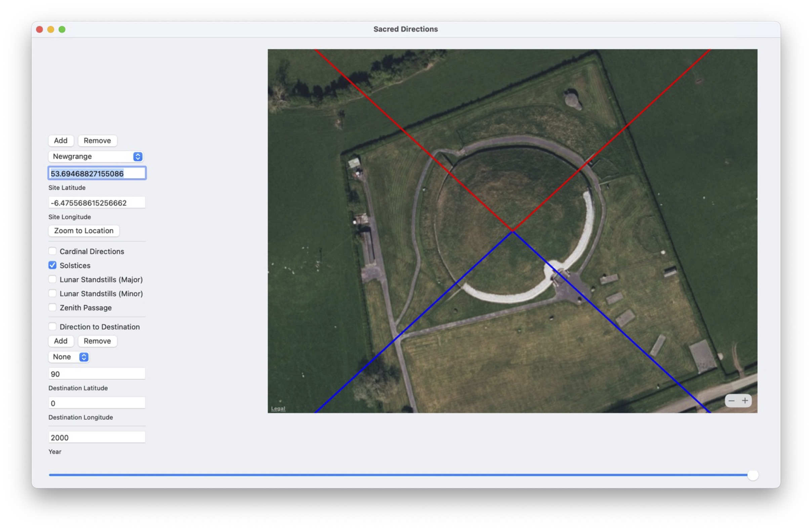Enable Direction to Destination checkbox

(52, 326)
